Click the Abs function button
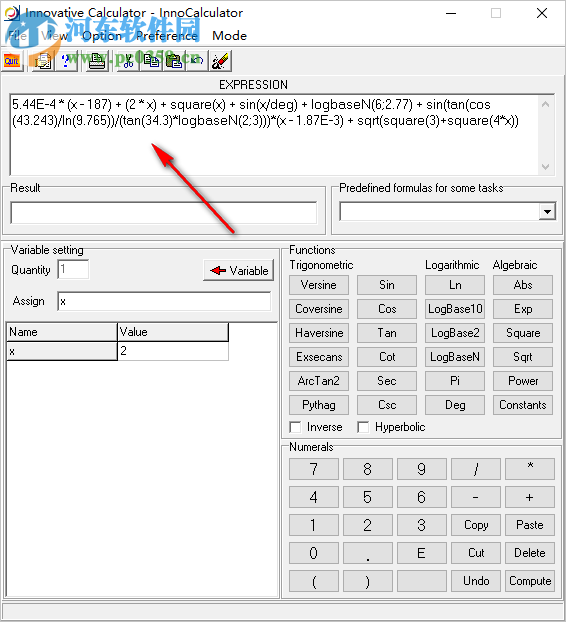 click(523, 285)
